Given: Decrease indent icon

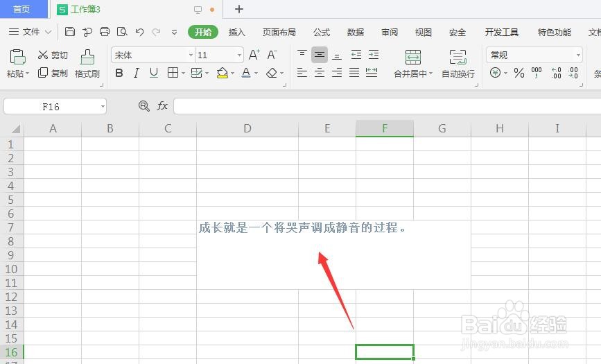Looking at the screenshot, I should tap(356, 55).
